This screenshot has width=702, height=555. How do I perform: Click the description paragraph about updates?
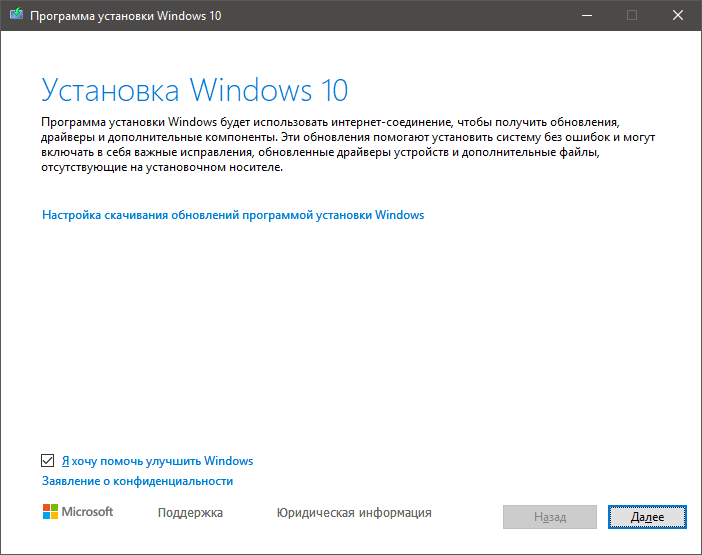tap(348, 145)
